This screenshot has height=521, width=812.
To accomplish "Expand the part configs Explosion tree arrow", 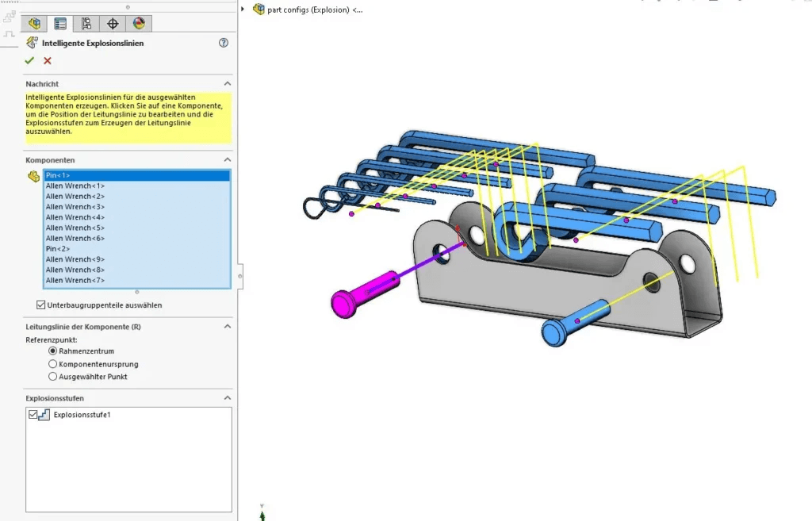I will click(243, 9).
